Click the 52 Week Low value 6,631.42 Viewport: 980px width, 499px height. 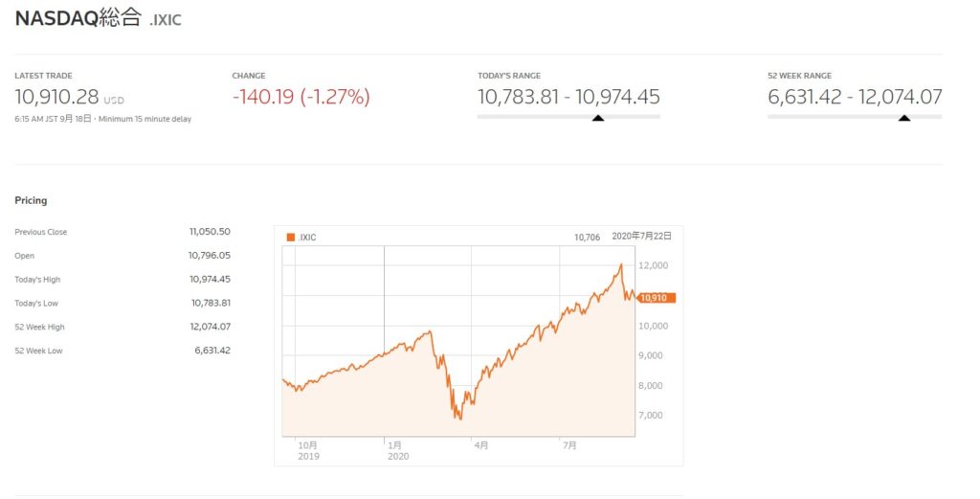pyautogui.click(x=212, y=351)
